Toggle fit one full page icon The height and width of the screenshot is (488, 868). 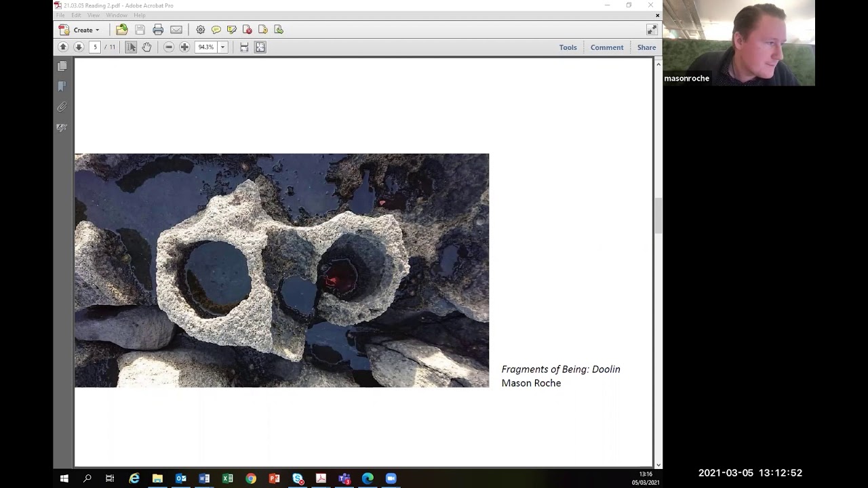click(x=260, y=47)
